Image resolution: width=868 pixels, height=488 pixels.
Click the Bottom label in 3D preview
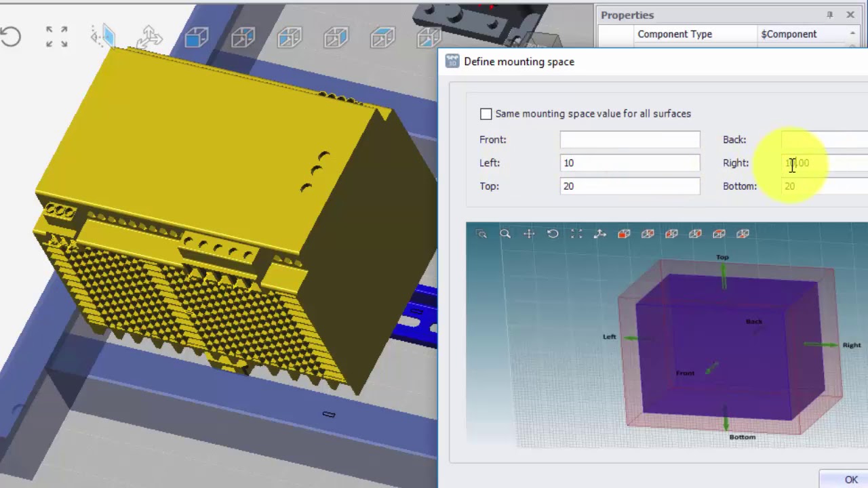pyautogui.click(x=742, y=437)
